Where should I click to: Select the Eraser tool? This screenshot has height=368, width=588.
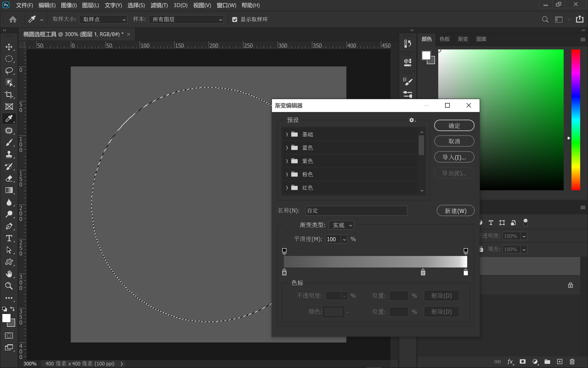(x=9, y=178)
